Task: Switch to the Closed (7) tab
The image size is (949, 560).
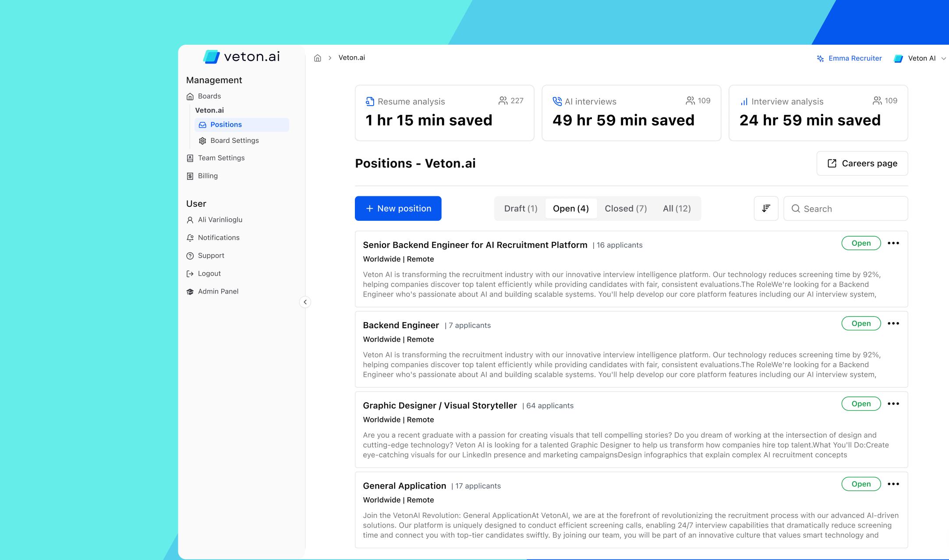Action: (625, 209)
